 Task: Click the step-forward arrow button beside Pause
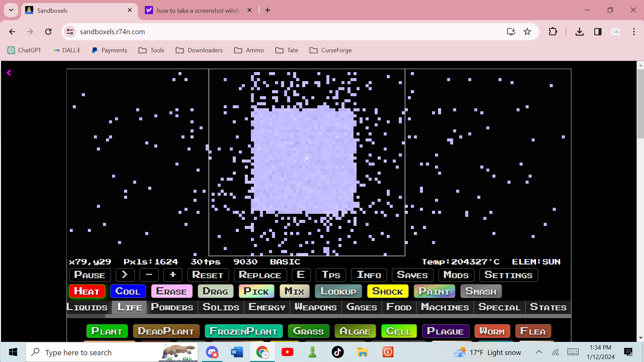click(125, 275)
